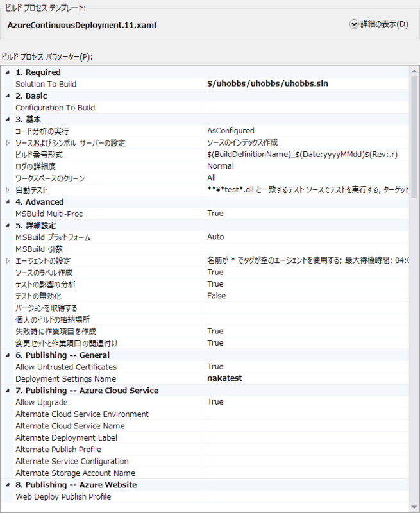The width and height of the screenshot is (420, 513).
Task: Click the 自動テスト value **¥*test*.dll text
Action: click(308, 190)
